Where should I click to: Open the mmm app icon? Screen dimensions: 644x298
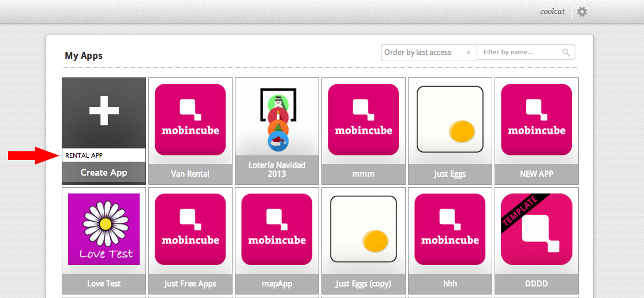point(364,120)
